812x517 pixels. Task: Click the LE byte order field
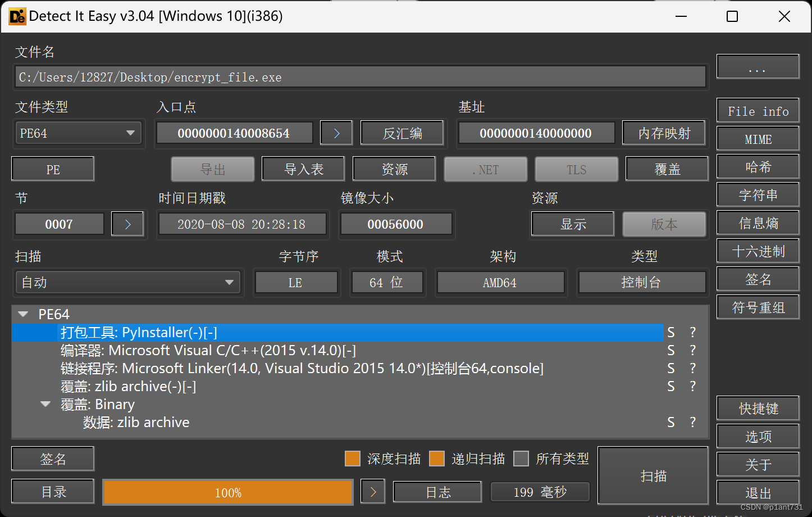296,282
